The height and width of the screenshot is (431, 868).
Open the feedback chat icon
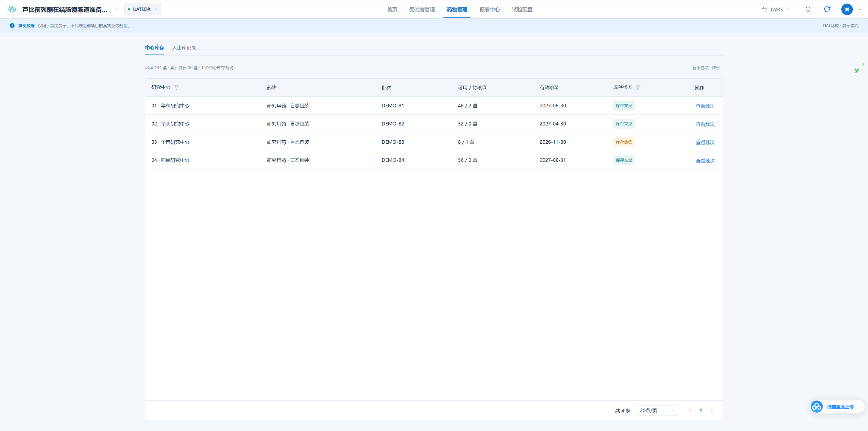(827, 9)
